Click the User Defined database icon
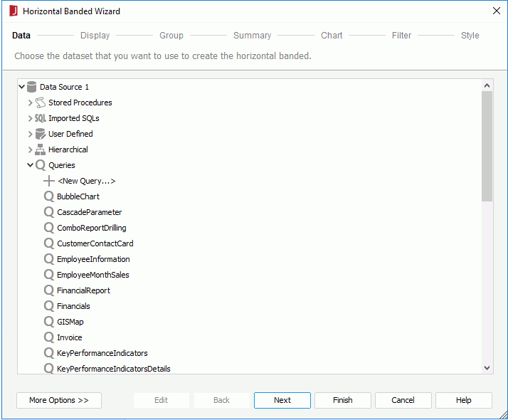The image size is (508, 420). point(40,134)
